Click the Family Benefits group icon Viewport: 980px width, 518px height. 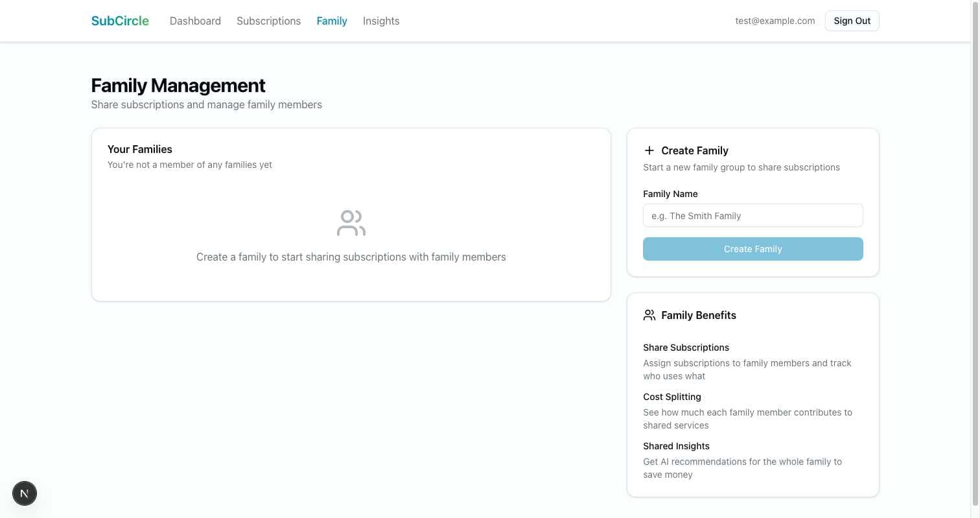(649, 315)
